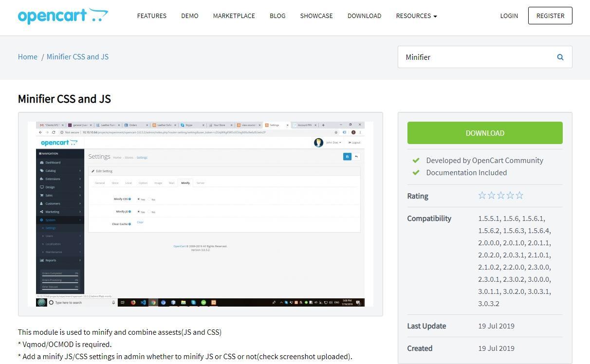Click the green DOWNLOAD button
590x364 pixels.
tap(485, 133)
